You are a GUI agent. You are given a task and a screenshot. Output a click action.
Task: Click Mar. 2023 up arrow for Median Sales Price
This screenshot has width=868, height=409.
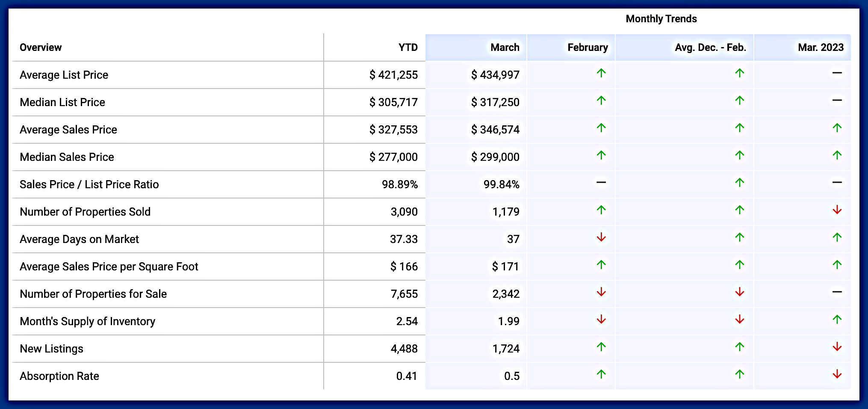coord(837,155)
